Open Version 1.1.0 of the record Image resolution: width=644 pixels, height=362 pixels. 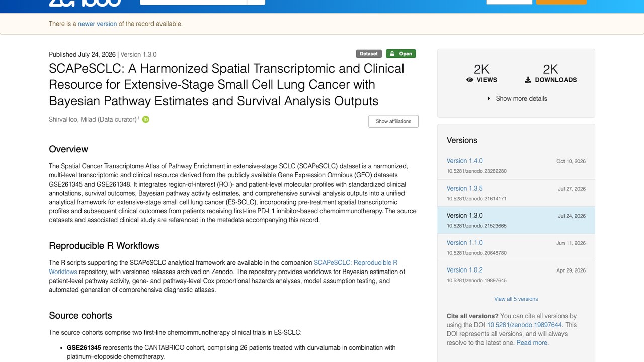[x=464, y=242]
